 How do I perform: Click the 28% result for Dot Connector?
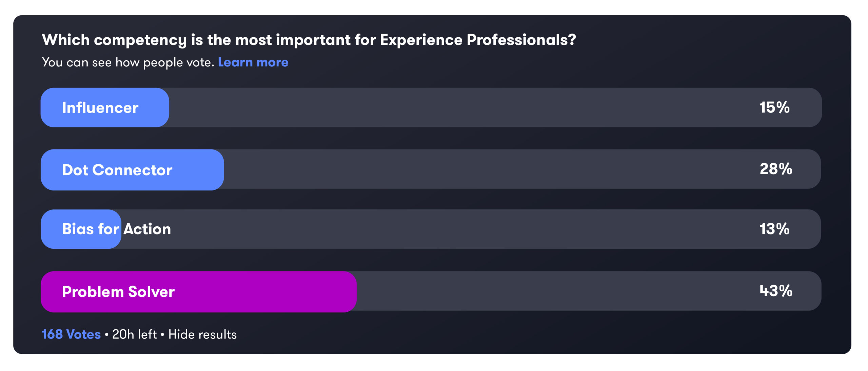776,169
